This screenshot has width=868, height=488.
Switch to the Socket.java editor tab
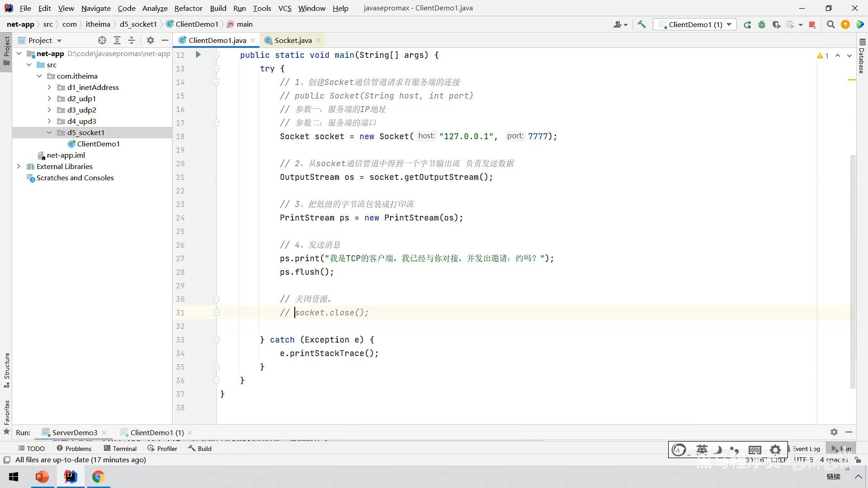tap(292, 40)
